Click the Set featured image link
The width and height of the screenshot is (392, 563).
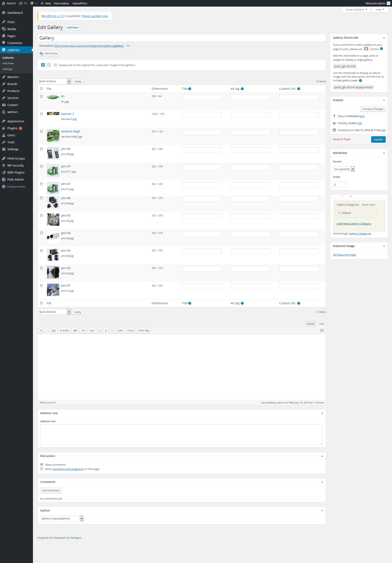pos(344,254)
